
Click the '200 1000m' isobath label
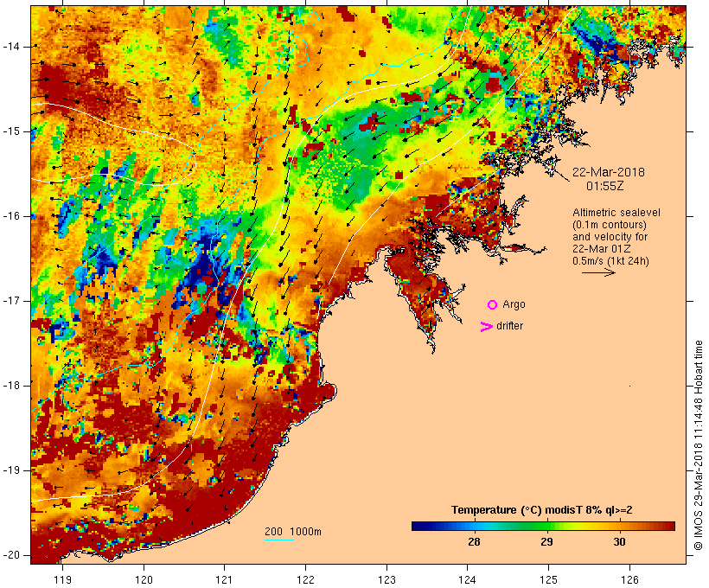point(293,532)
